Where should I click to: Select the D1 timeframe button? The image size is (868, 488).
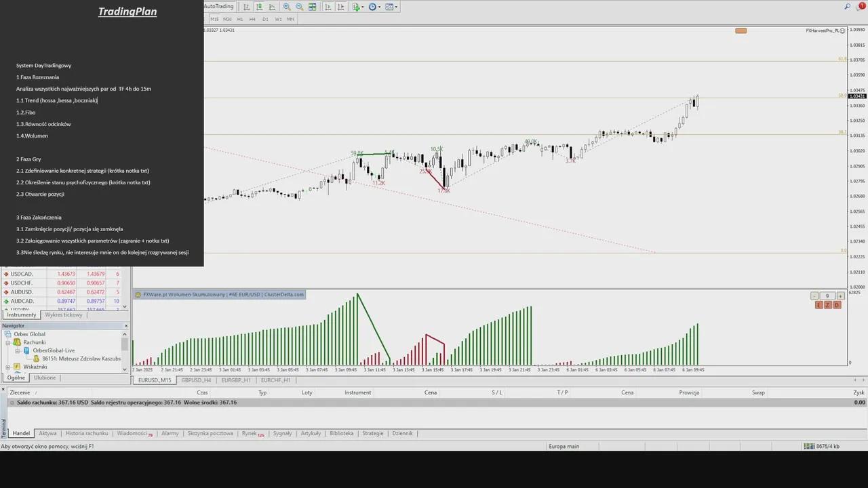tap(265, 19)
